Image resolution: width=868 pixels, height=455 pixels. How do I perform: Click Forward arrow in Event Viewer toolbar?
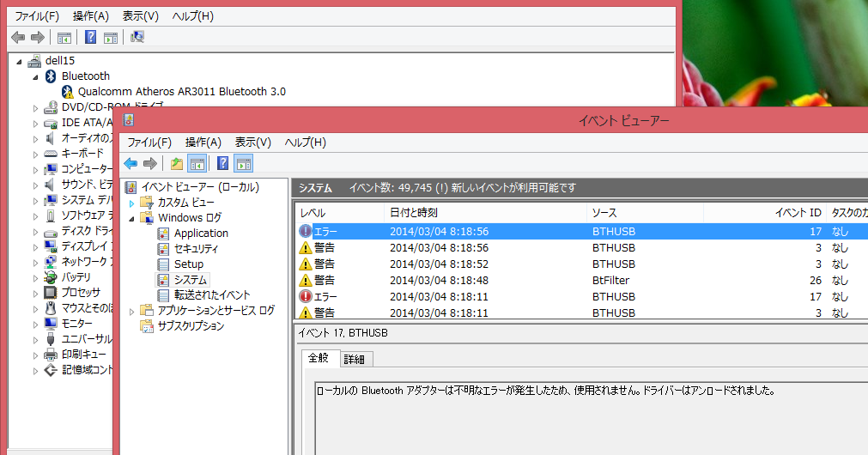(x=150, y=164)
